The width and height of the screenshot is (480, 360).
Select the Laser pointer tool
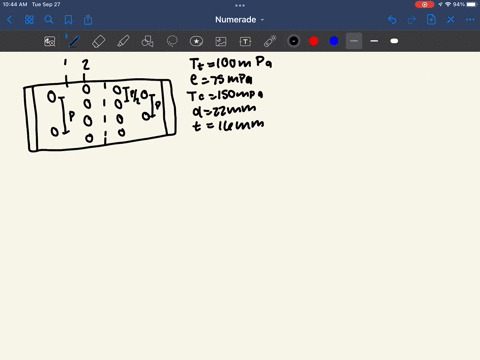tap(270, 41)
